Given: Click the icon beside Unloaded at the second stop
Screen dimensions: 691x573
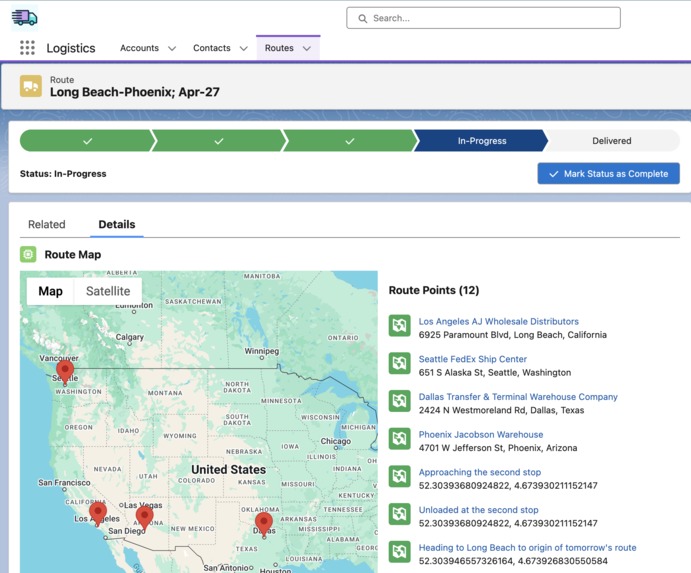Looking at the screenshot, I should tap(400, 514).
